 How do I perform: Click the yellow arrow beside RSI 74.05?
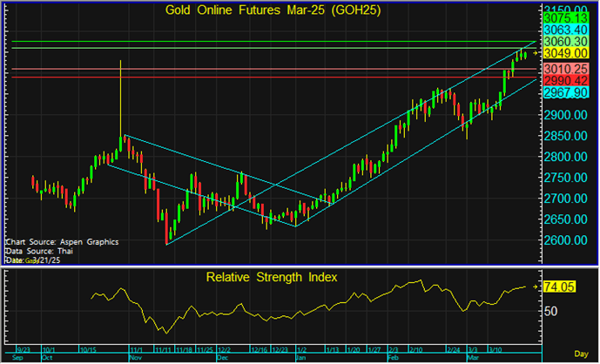(536, 286)
